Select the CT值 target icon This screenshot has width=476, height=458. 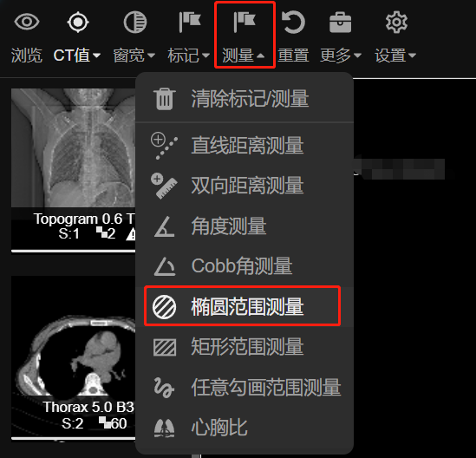tap(78, 22)
